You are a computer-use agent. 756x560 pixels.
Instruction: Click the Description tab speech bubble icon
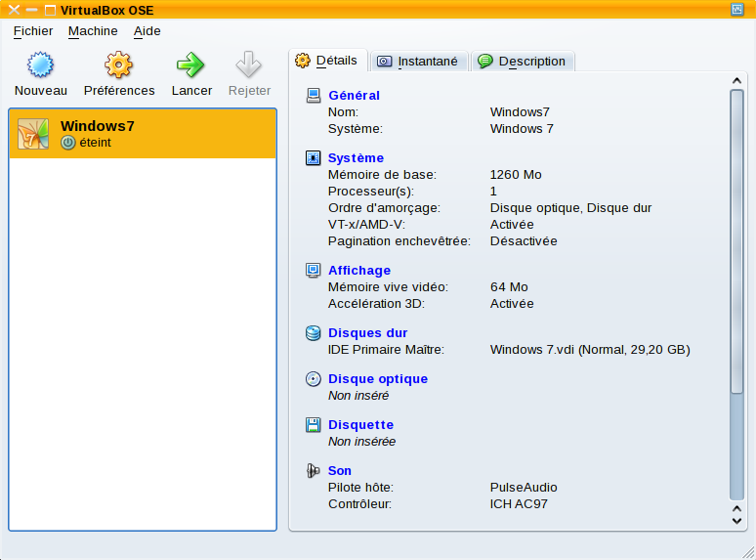click(x=485, y=61)
